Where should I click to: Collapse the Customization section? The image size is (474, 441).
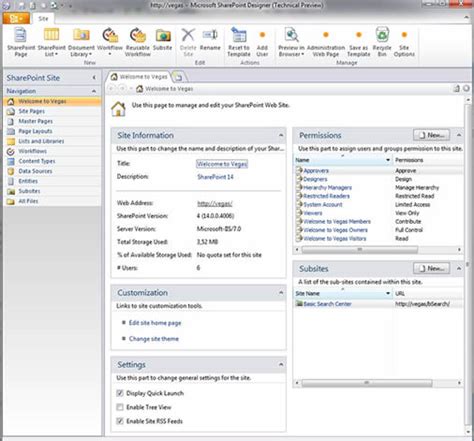click(281, 293)
